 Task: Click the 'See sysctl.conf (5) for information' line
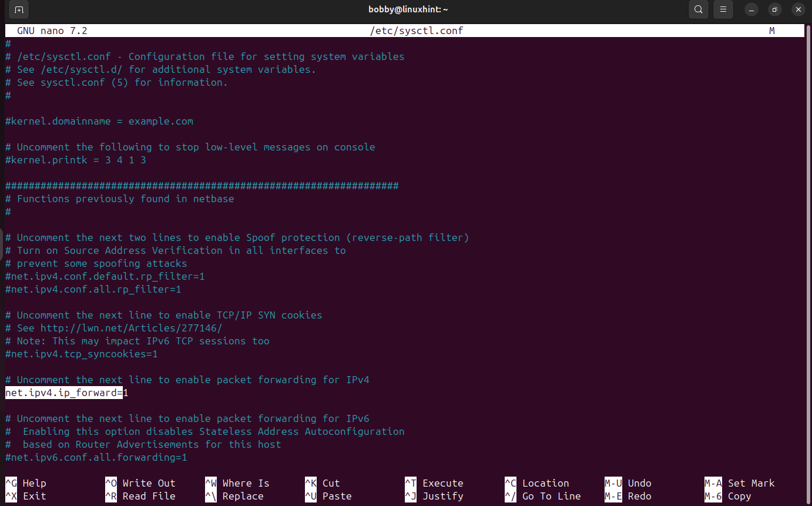(117, 82)
